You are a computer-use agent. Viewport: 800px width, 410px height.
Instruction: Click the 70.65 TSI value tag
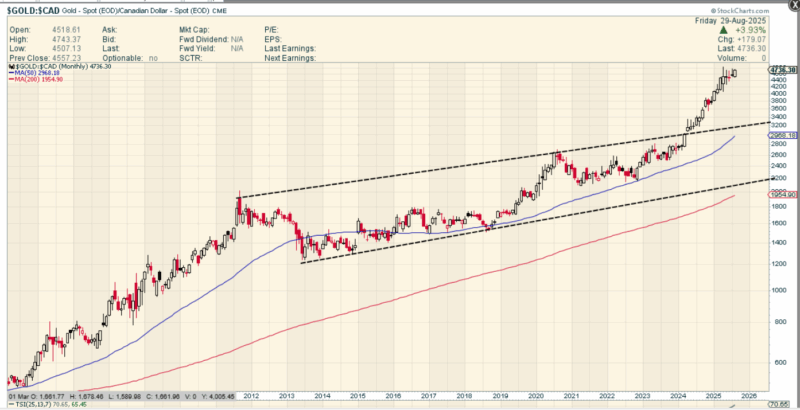click(782, 403)
